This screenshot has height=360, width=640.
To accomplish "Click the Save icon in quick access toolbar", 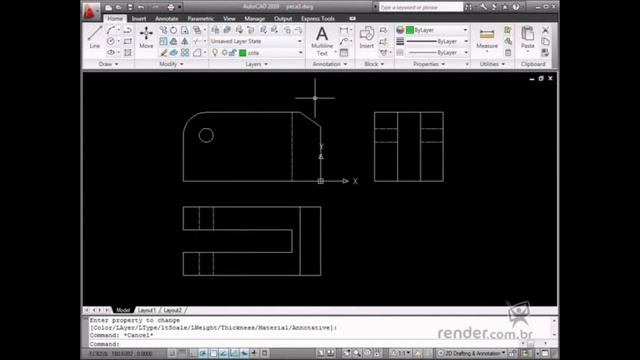I will 130,7.
